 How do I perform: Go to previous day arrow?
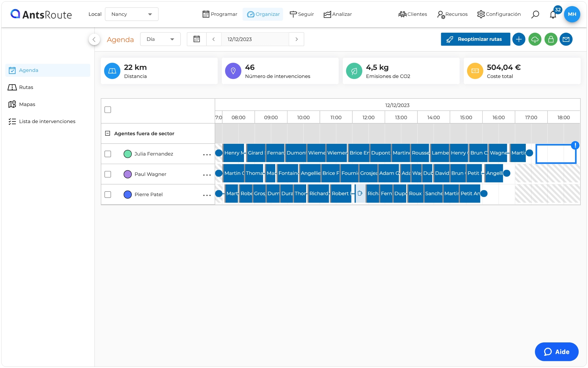(213, 39)
